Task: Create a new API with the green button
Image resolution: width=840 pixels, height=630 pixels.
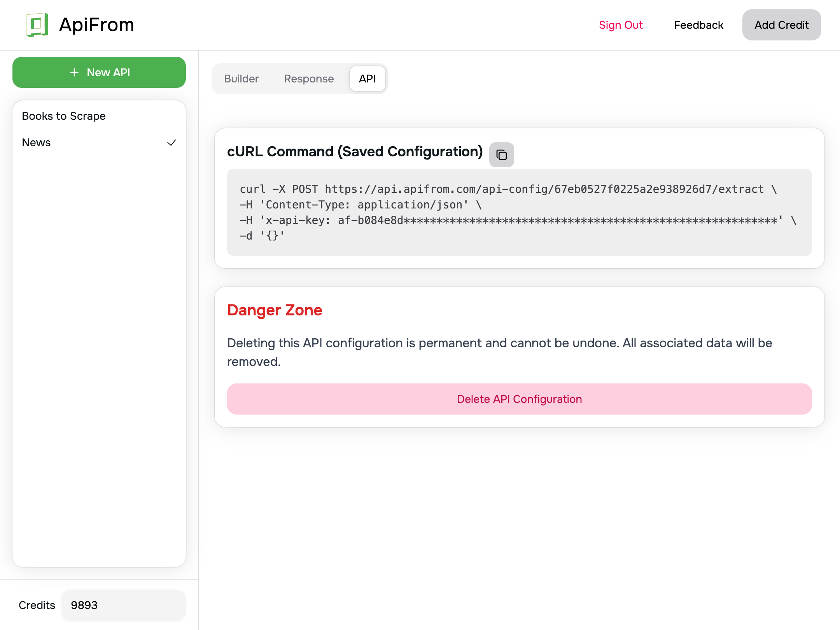Action: click(99, 72)
